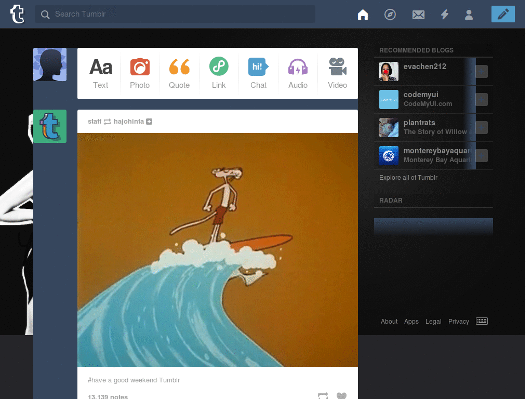Viewport: 532px width, 399px height.
Task: Create a new Quote post
Action: 179,73
